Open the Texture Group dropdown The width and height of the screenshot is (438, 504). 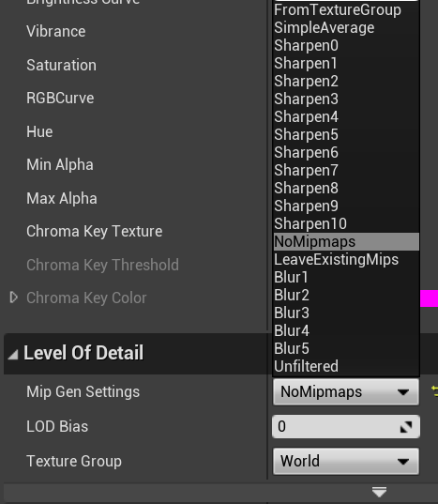tap(346, 461)
